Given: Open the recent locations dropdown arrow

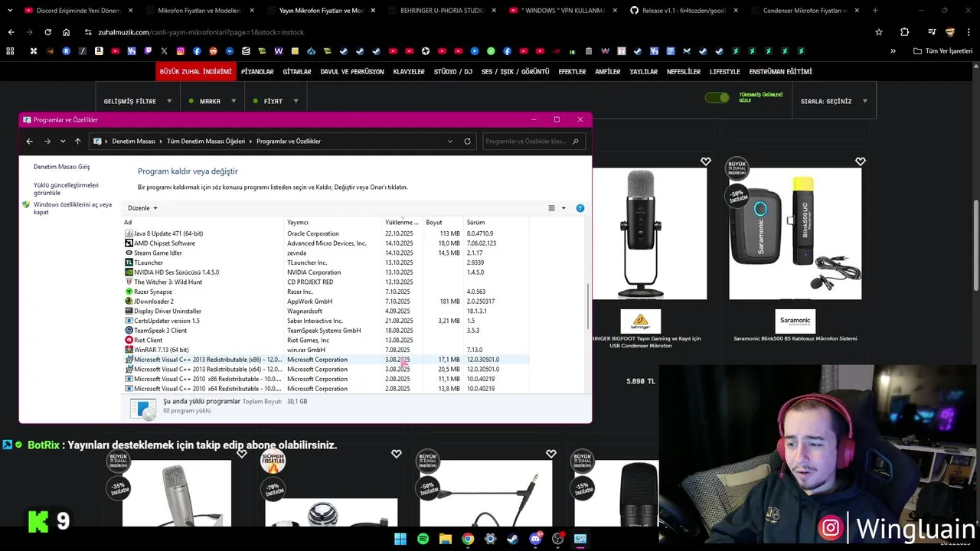Looking at the screenshot, I should (63, 141).
